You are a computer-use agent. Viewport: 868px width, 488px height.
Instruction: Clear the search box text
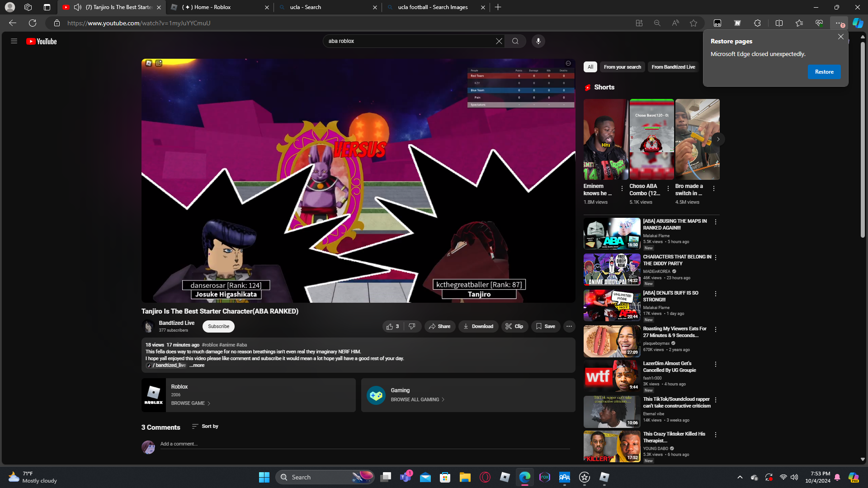point(499,41)
